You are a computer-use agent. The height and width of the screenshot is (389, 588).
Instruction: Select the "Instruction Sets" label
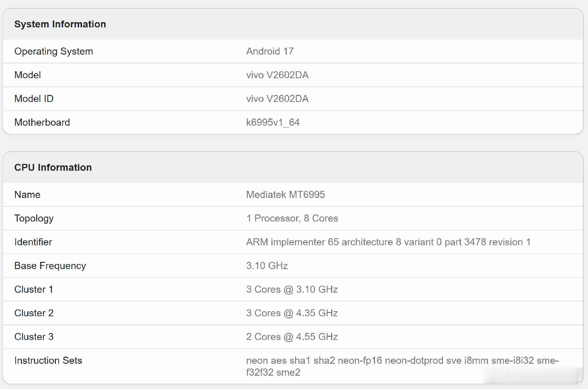click(x=48, y=361)
